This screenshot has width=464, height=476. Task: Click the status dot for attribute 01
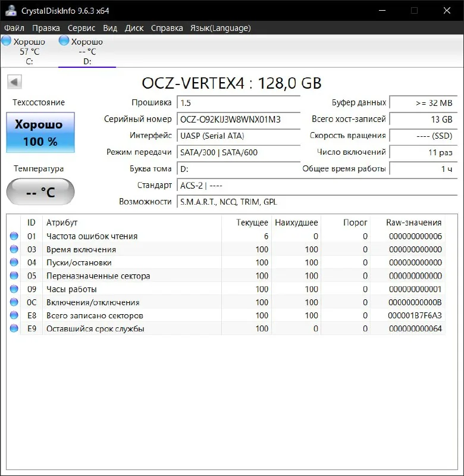click(14, 236)
